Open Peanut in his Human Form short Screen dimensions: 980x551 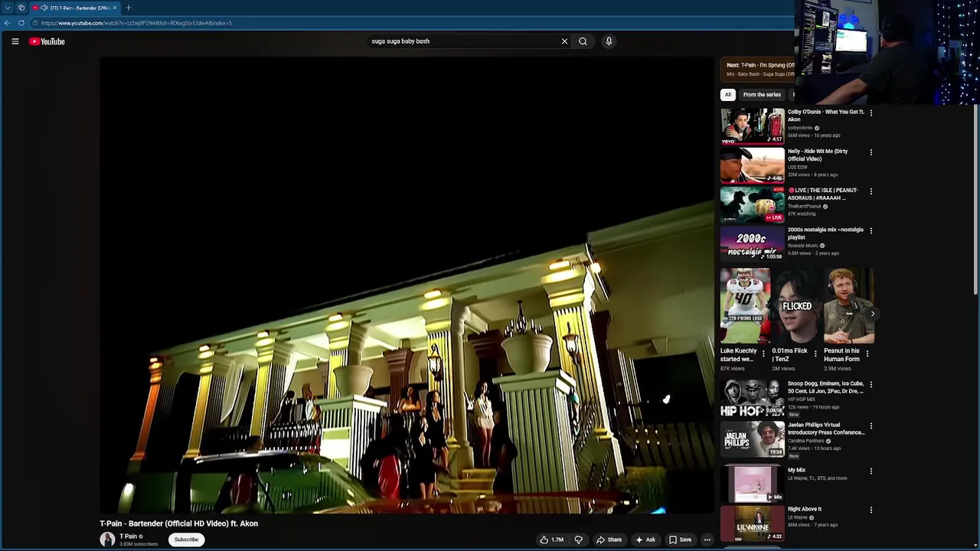click(848, 305)
